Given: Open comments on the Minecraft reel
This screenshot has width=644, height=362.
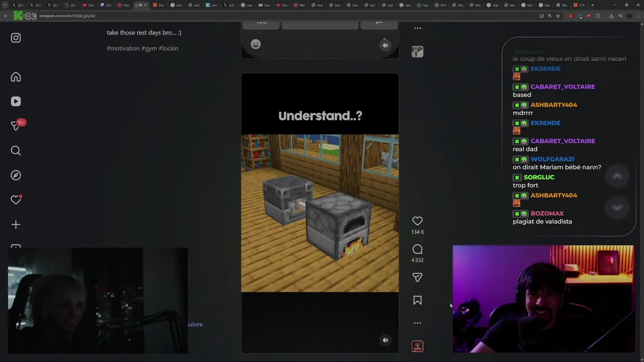Looking at the screenshot, I should pos(417,249).
